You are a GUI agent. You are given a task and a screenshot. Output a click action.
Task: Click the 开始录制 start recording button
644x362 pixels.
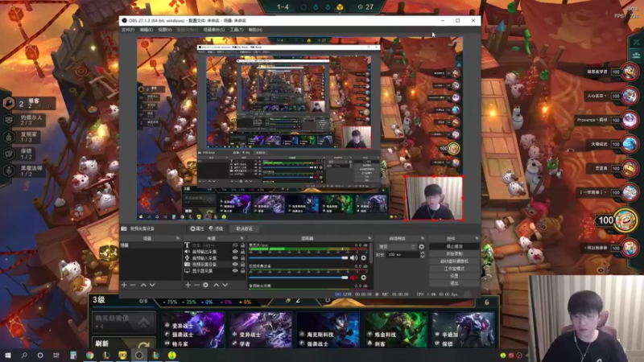pos(454,253)
